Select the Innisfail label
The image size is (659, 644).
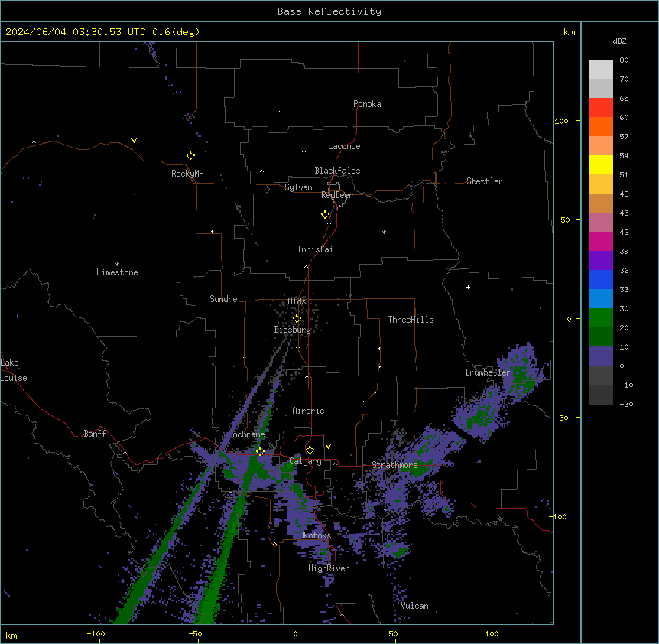click(317, 249)
